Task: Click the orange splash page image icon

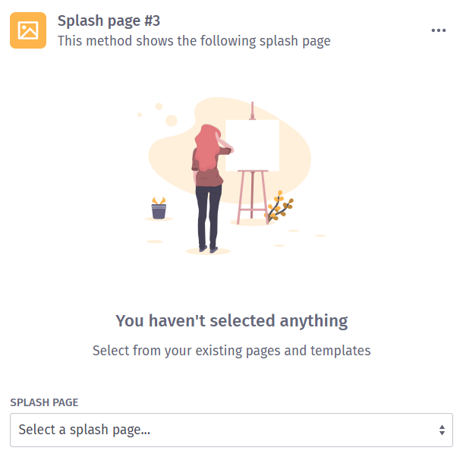Action: point(28,30)
